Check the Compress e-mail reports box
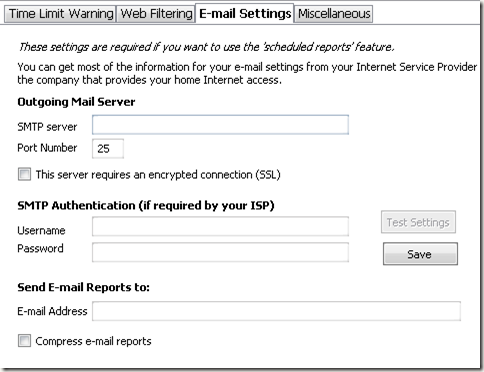 [24, 341]
